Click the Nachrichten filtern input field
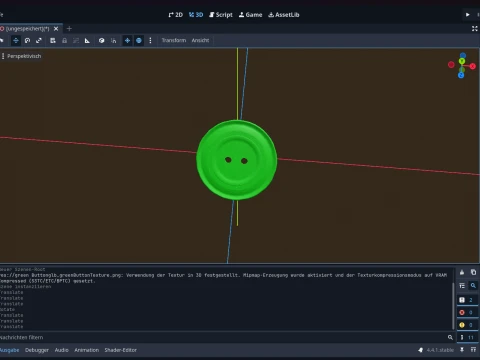Screen dimensions: 480x360 pos(227,337)
